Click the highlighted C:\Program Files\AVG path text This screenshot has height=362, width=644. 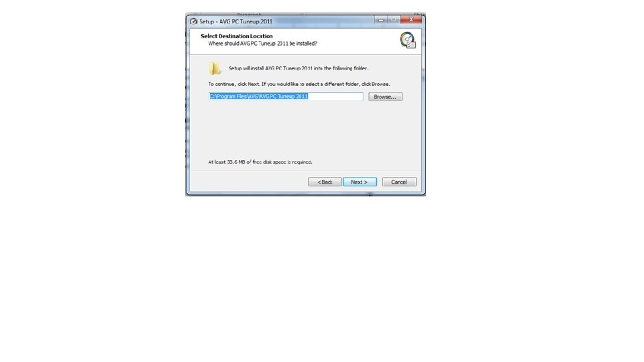(x=259, y=97)
